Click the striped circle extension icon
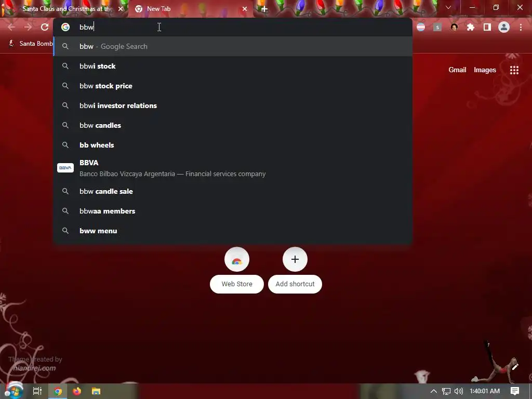 coord(421,27)
